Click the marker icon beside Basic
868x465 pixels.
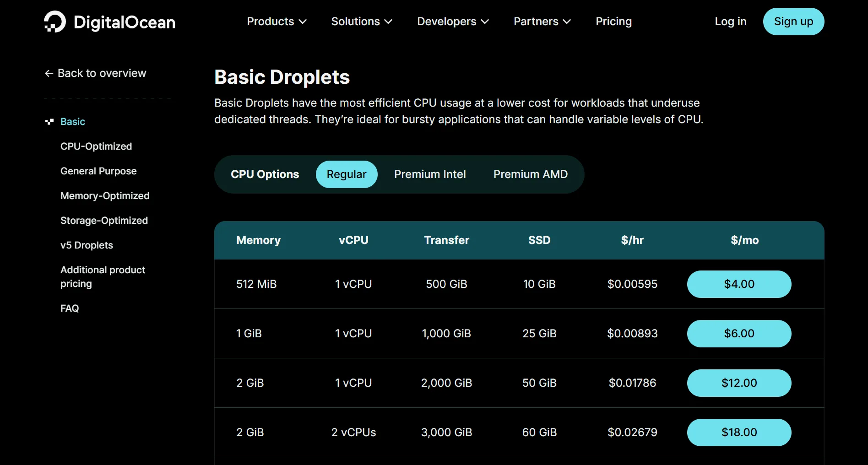click(49, 121)
